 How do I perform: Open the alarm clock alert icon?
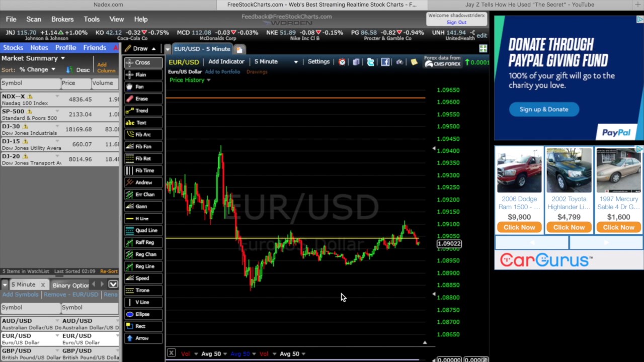(342, 62)
